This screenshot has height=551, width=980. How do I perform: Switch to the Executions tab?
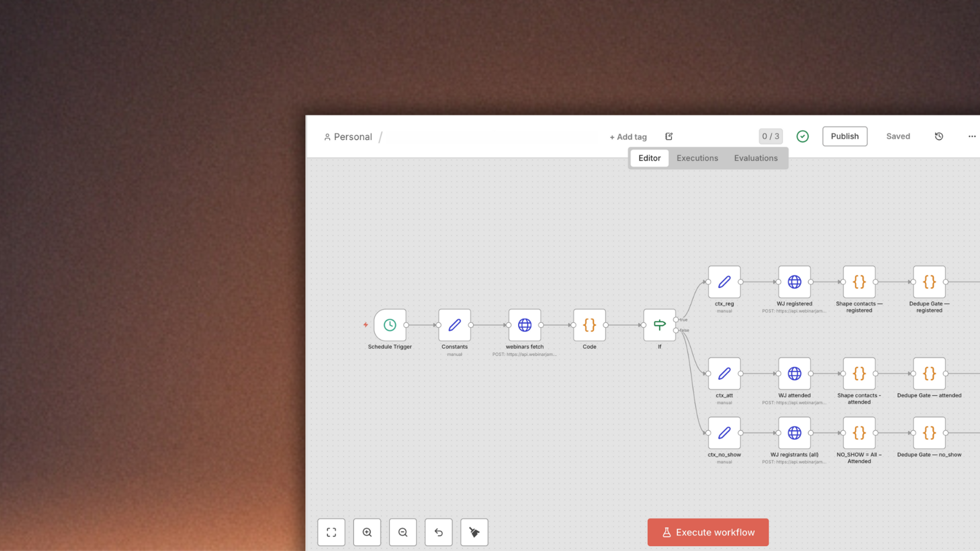click(697, 158)
